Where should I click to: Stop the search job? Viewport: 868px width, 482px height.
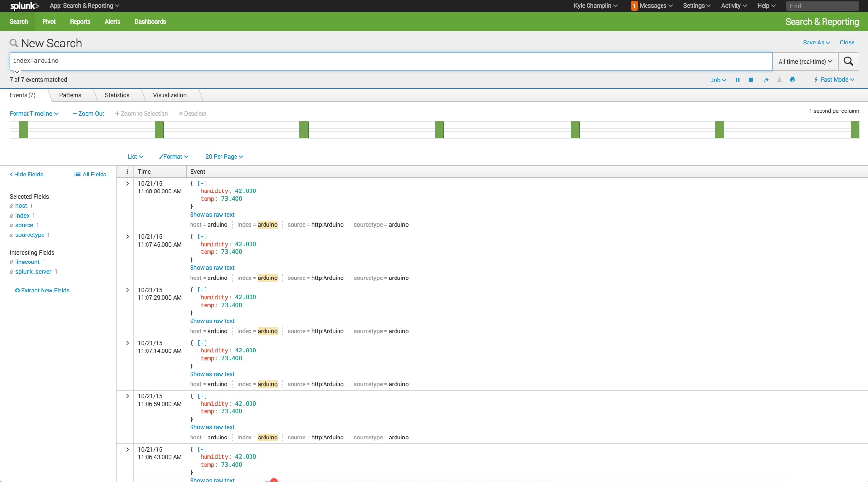tap(751, 80)
